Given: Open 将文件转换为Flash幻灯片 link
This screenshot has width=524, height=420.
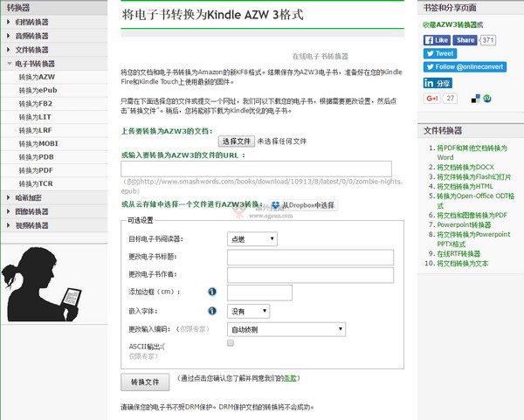Looking at the screenshot, I should coord(474,176).
